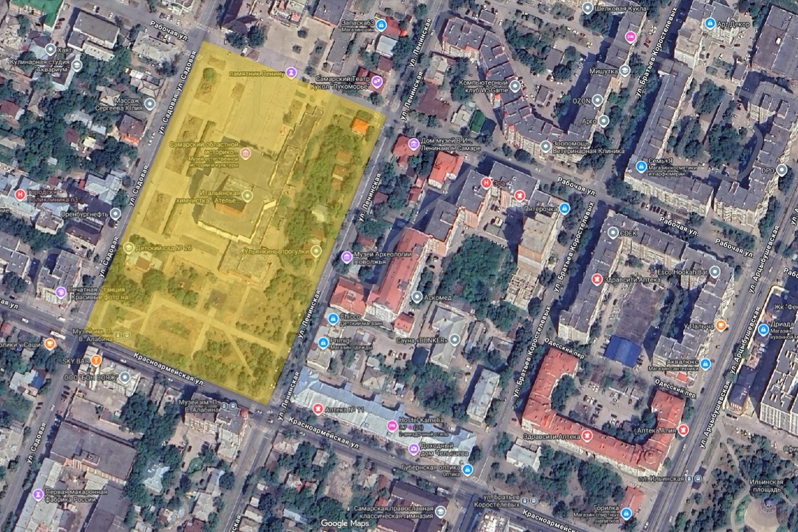Open the памятник Ленину marker
This screenshot has height=532, width=798.
(291, 72)
